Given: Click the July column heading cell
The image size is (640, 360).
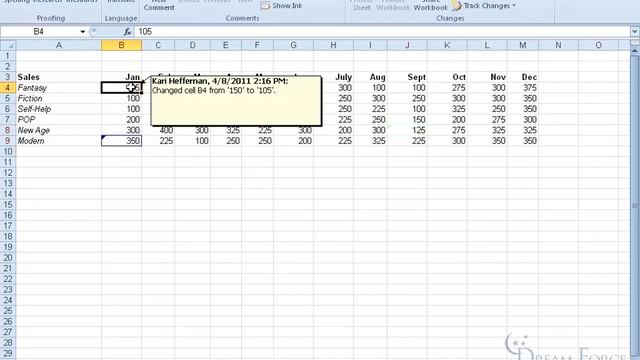Looking at the screenshot, I should [333, 77].
